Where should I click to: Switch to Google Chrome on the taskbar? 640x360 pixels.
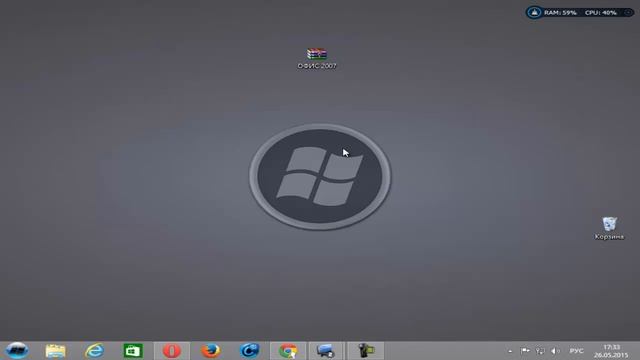(288, 351)
